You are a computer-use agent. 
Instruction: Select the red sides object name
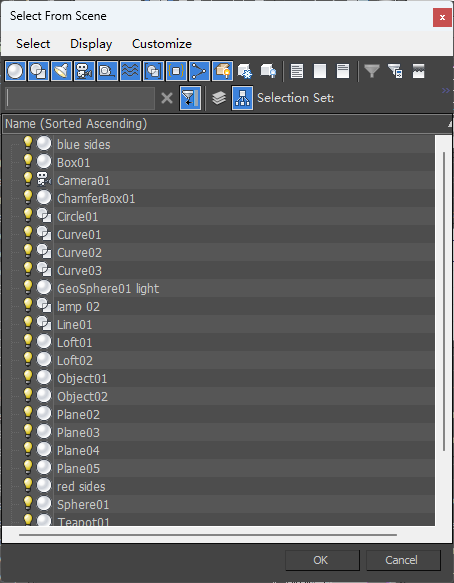click(x=81, y=487)
